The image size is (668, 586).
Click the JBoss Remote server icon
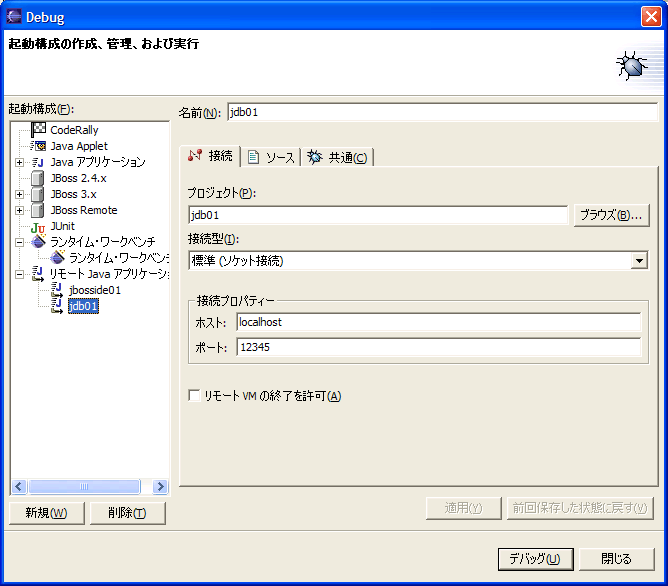38,210
